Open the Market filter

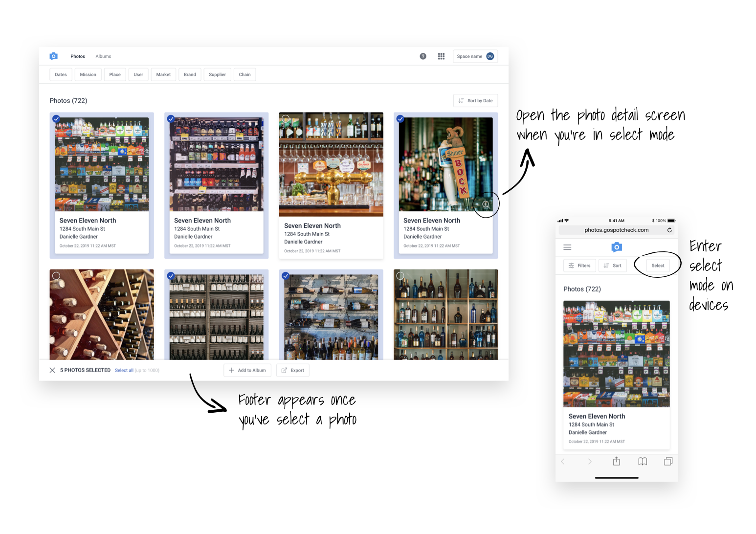tap(163, 75)
